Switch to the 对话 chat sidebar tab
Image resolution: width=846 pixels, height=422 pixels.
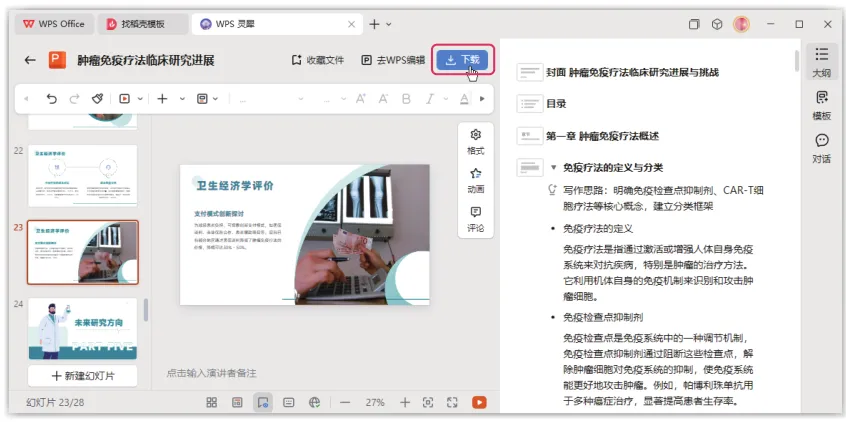tap(821, 149)
